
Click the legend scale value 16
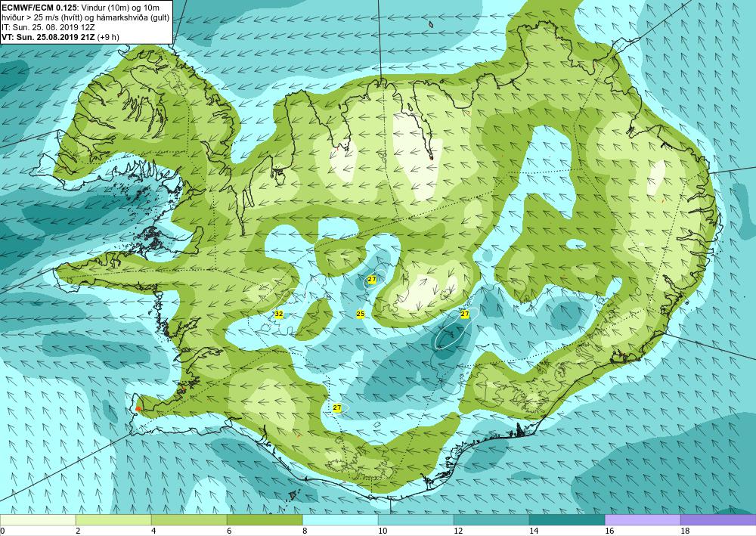coord(609,531)
